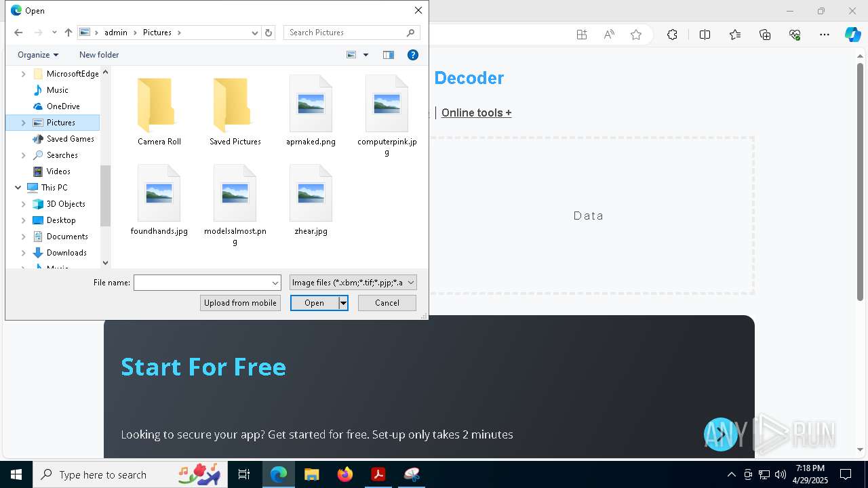Open Copilot in Edge sidebar
This screenshot has width=868, height=488.
[852, 35]
